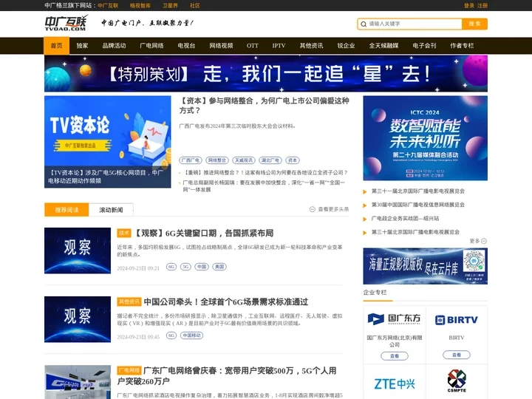Open the 首页 navigation tab
This screenshot has width=532, height=399.
click(57, 46)
